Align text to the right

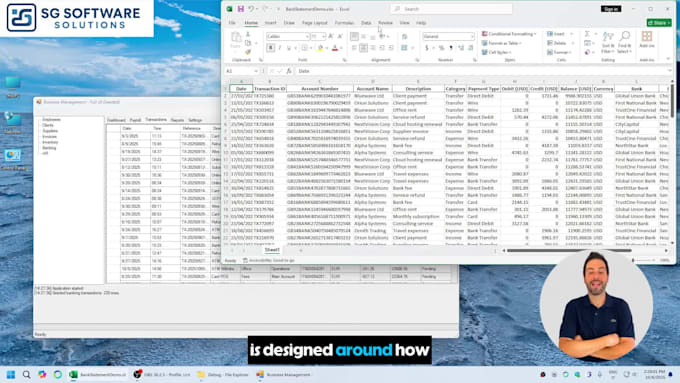point(373,48)
